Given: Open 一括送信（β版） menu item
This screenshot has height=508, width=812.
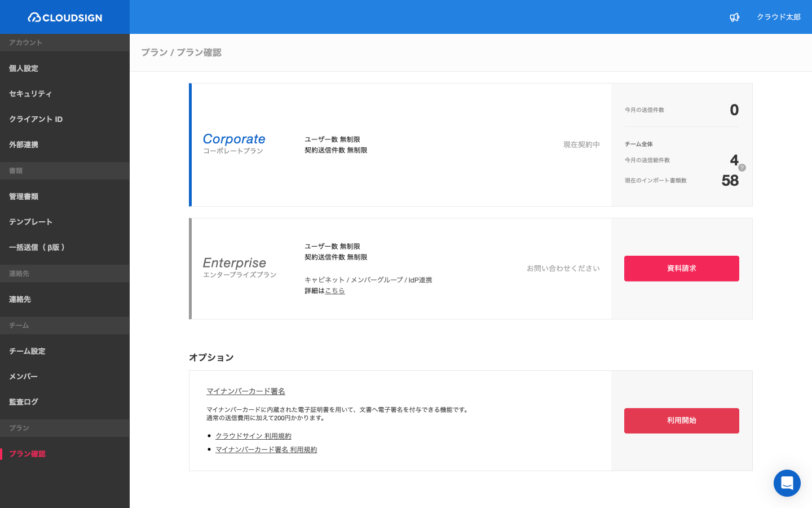Looking at the screenshot, I should coord(65,247).
